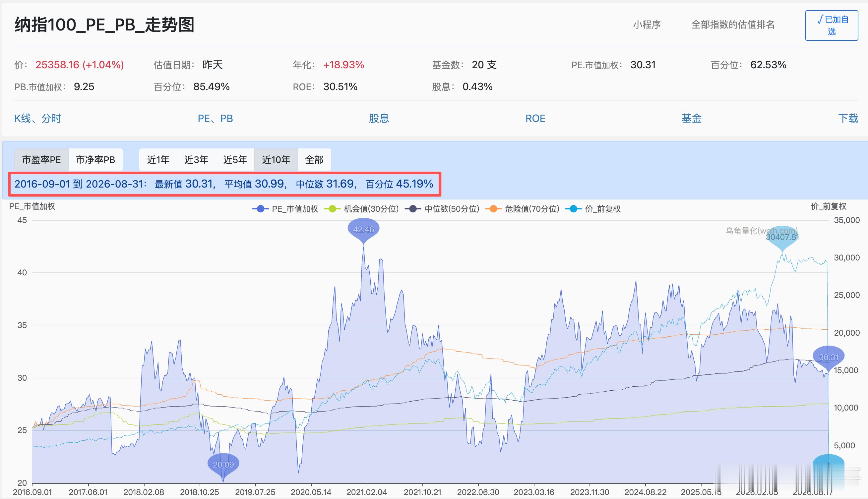Toggle PE_市值加权 legend series
The width and height of the screenshot is (868, 499).
pyautogui.click(x=285, y=209)
